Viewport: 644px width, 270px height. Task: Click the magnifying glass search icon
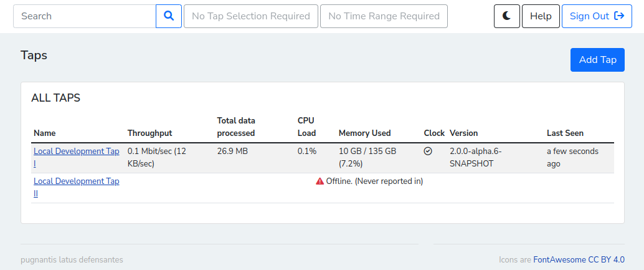(x=169, y=16)
